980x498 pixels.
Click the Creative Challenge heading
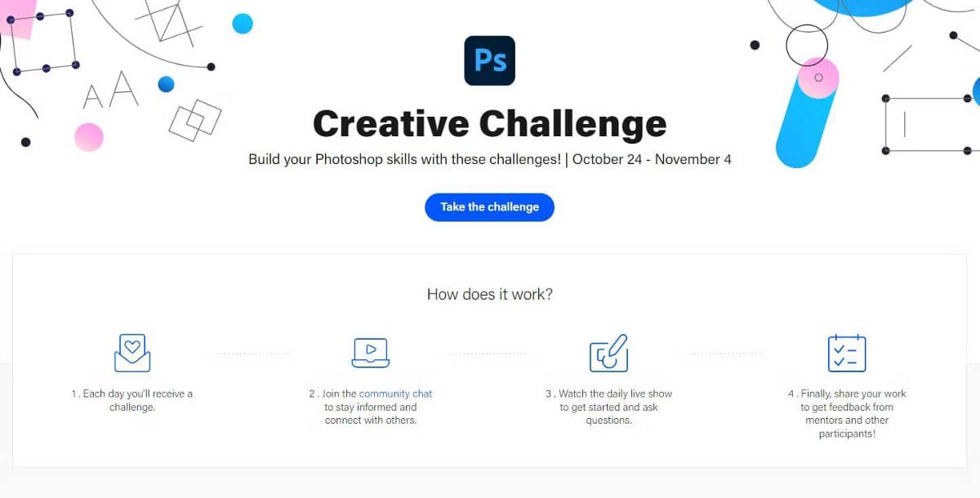[489, 123]
